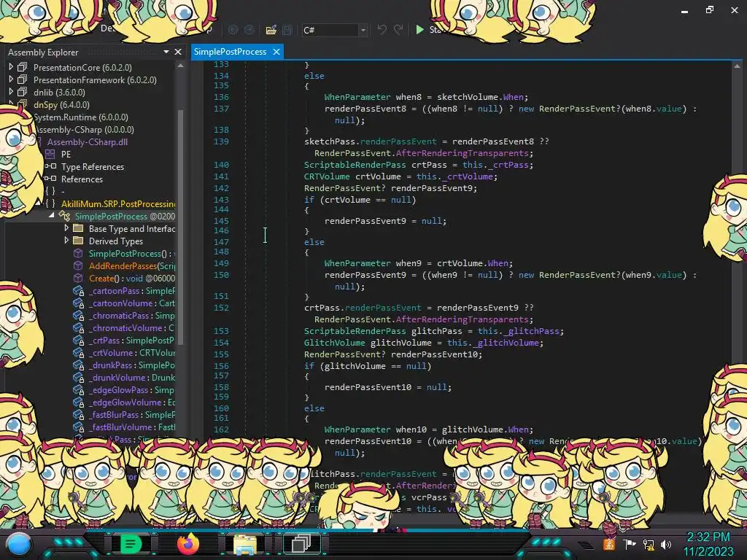The height and width of the screenshot is (560, 747).
Task: Click the Assembly Explorer scroll-up arrow
Action: (181, 66)
